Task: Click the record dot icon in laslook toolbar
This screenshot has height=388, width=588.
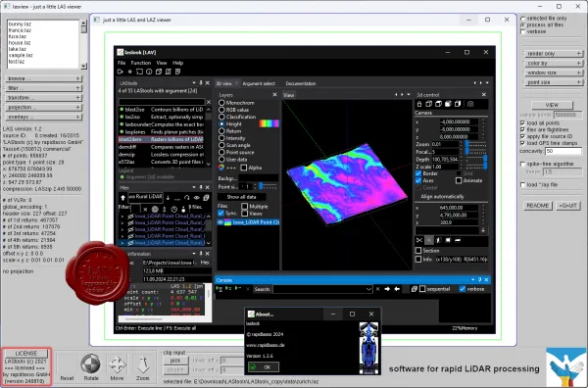Action: point(130,72)
